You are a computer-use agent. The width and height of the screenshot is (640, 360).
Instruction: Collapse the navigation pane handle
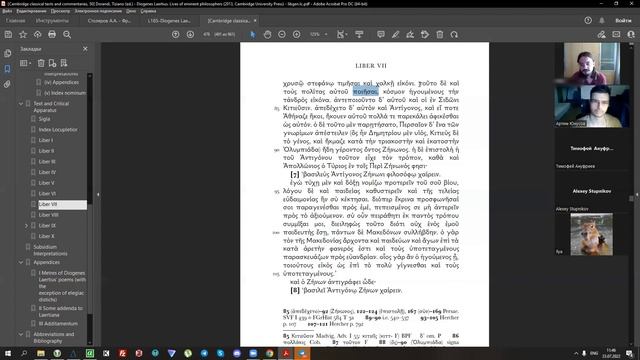click(x=98, y=195)
